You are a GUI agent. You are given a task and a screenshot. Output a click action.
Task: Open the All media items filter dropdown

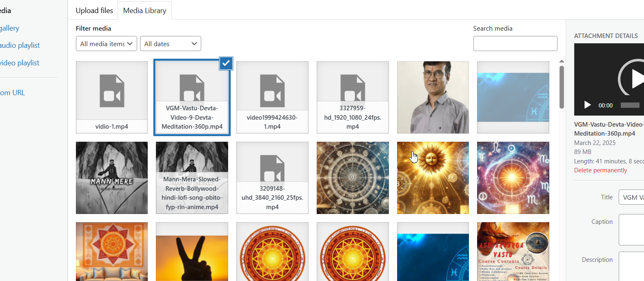coord(106,44)
